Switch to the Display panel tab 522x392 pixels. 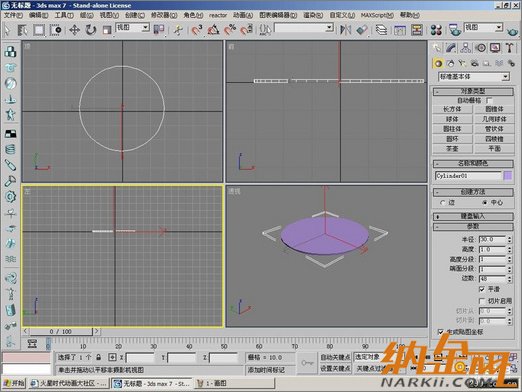click(x=495, y=48)
